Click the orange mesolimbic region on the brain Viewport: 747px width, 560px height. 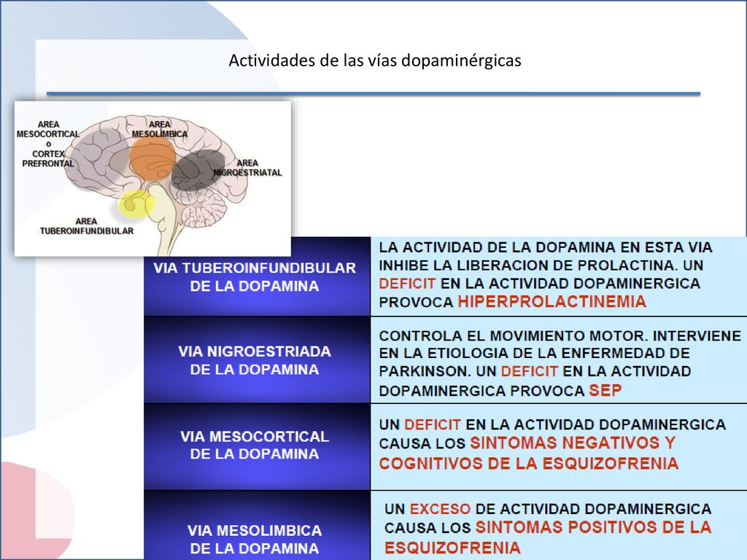[152, 158]
